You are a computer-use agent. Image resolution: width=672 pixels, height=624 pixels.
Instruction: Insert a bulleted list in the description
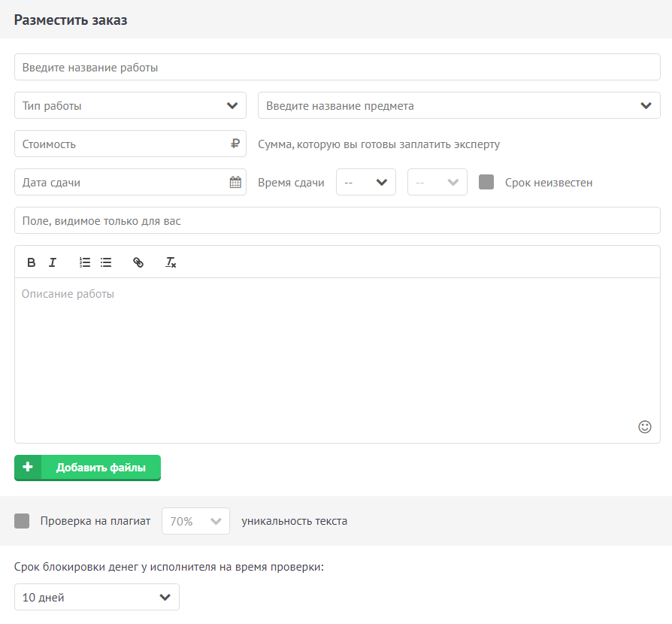[106, 262]
